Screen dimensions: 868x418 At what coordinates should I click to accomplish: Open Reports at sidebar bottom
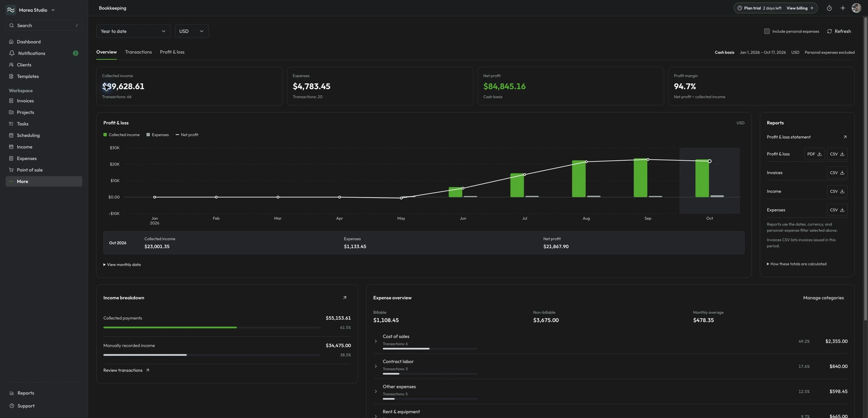44,393
